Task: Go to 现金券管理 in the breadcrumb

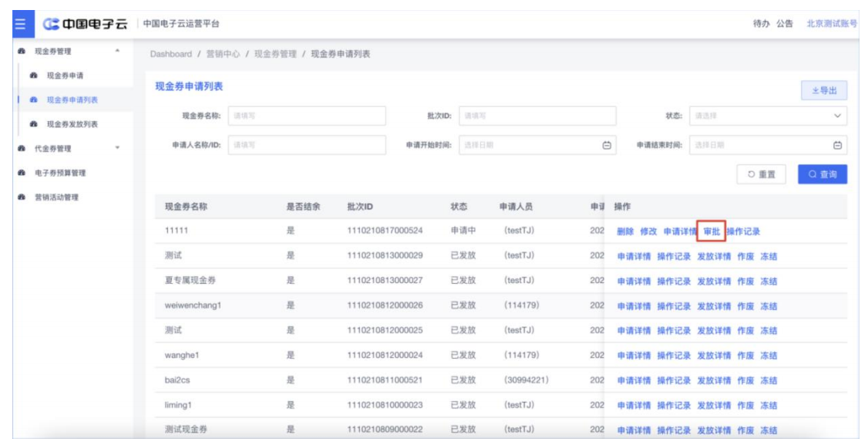Action: point(276,54)
